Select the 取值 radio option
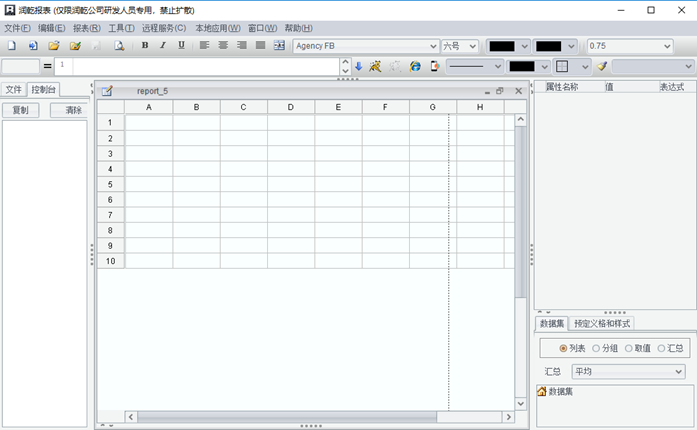The width and height of the screenshot is (697, 430). 629,348
